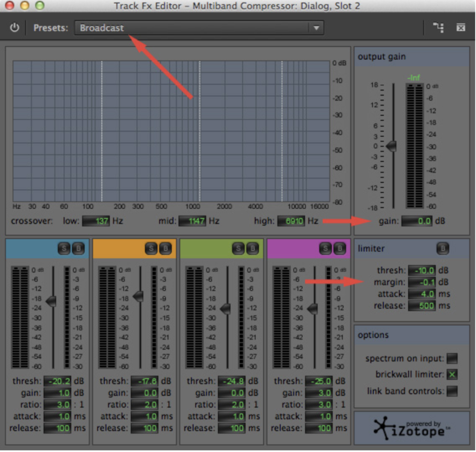The image size is (476, 452).
Task: Click the green band threshold slider handle
Action: (225, 309)
